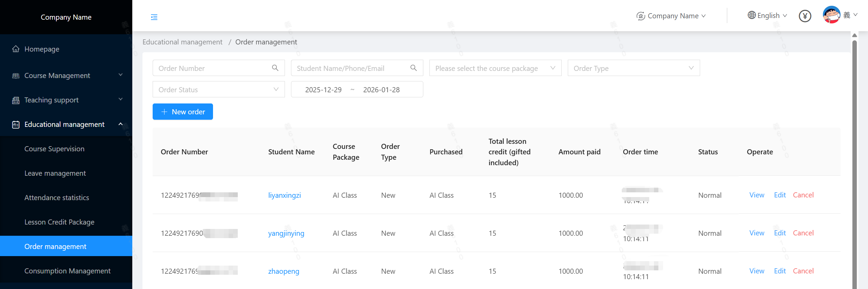This screenshot has height=289, width=868.
Task: Open Leave management in sidebar
Action: (x=55, y=173)
